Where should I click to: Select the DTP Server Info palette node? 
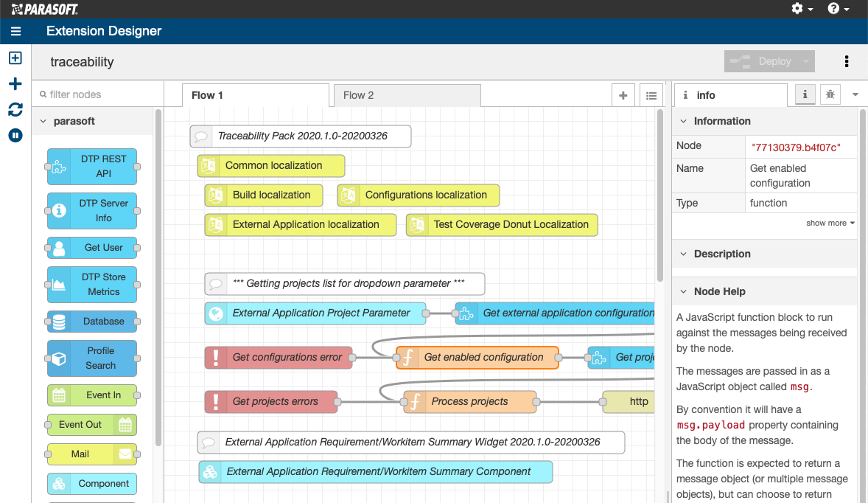(92, 210)
